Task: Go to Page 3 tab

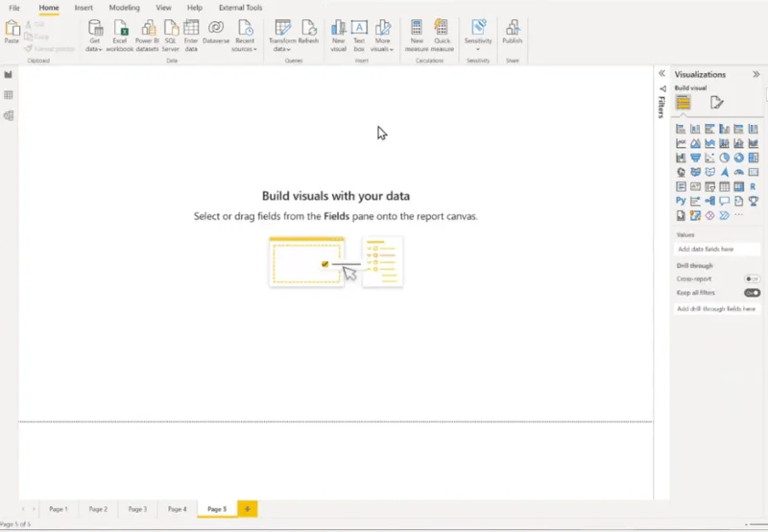Action: click(137, 509)
